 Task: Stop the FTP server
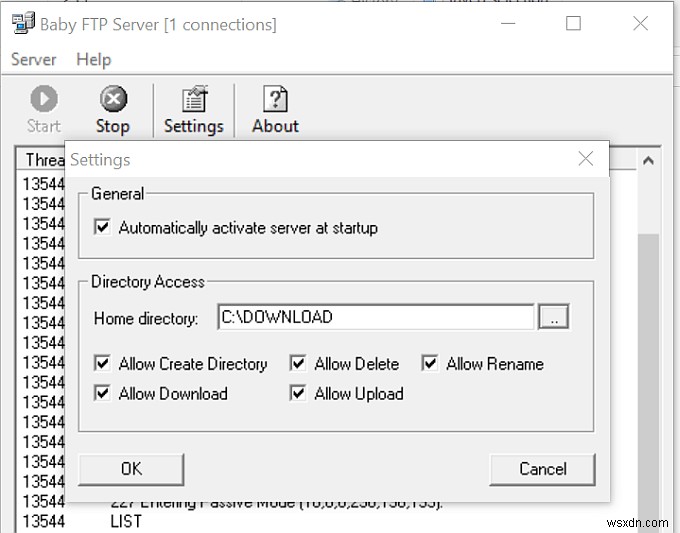113,109
